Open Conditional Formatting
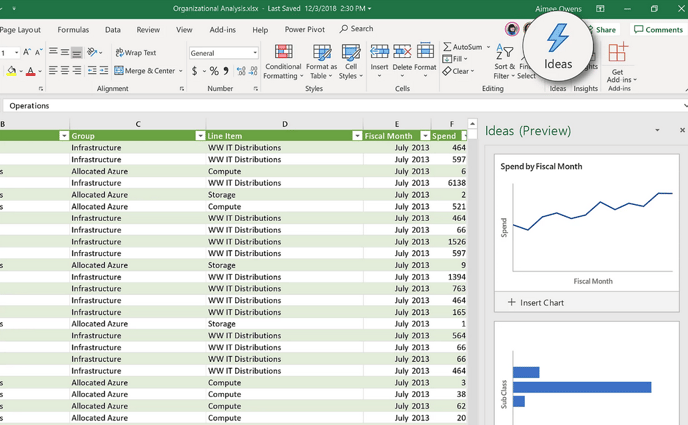 coord(283,62)
